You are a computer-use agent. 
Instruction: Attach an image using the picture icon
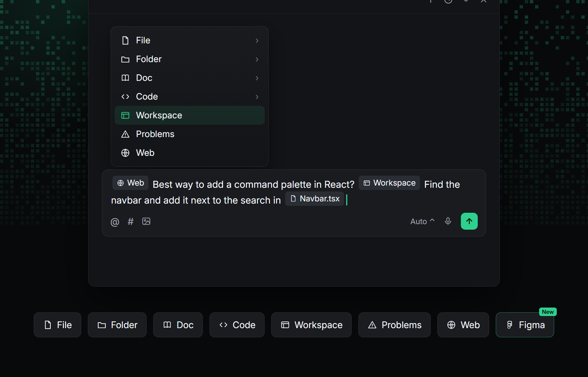point(146,221)
